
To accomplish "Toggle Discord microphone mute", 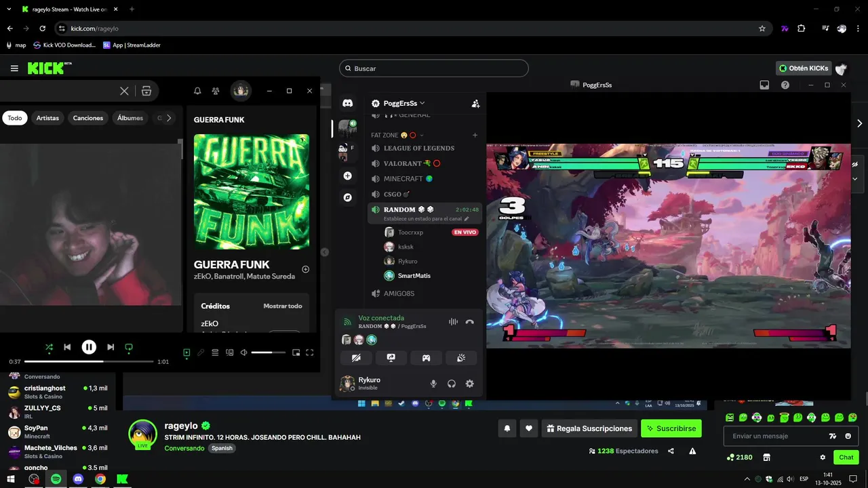I will pos(433,384).
